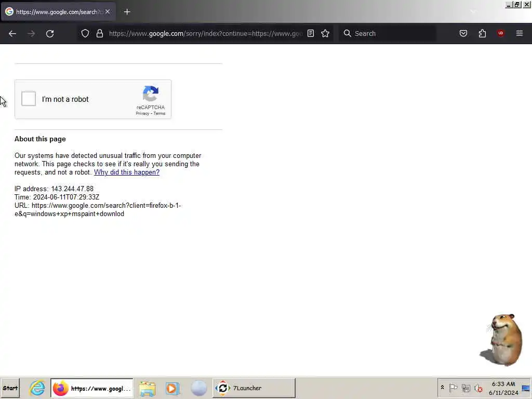This screenshot has width=532, height=399.
Task: Close the Google search tab
Action: click(108, 11)
